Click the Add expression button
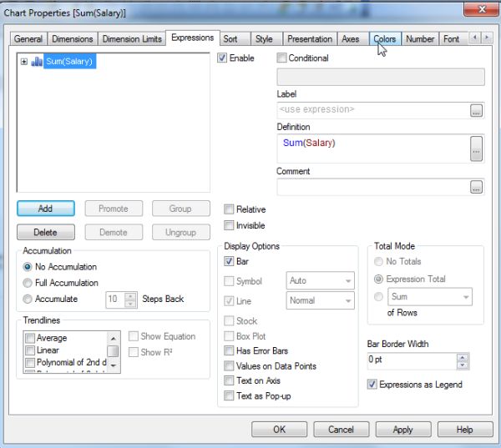 pos(46,209)
